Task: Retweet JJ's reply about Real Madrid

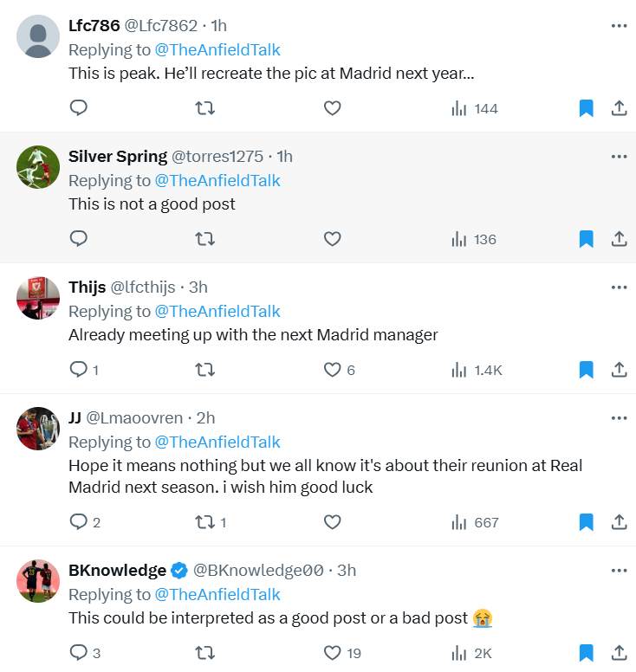Action: pyautogui.click(x=205, y=522)
